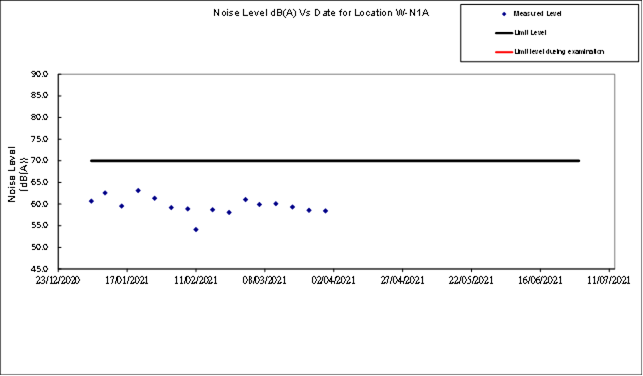
Task: Click the first measured data point in January
Action: pyautogui.click(x=91, y=201)
